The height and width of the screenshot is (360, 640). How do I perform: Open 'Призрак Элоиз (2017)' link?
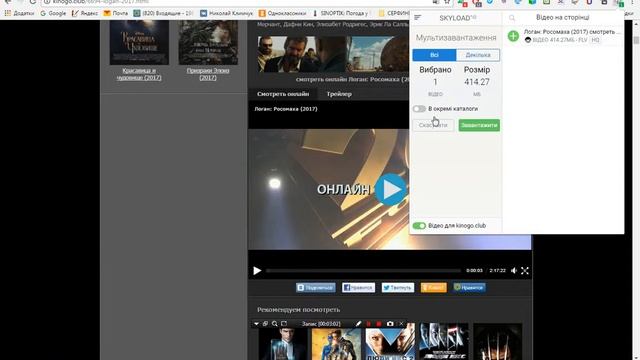point(208,74)
